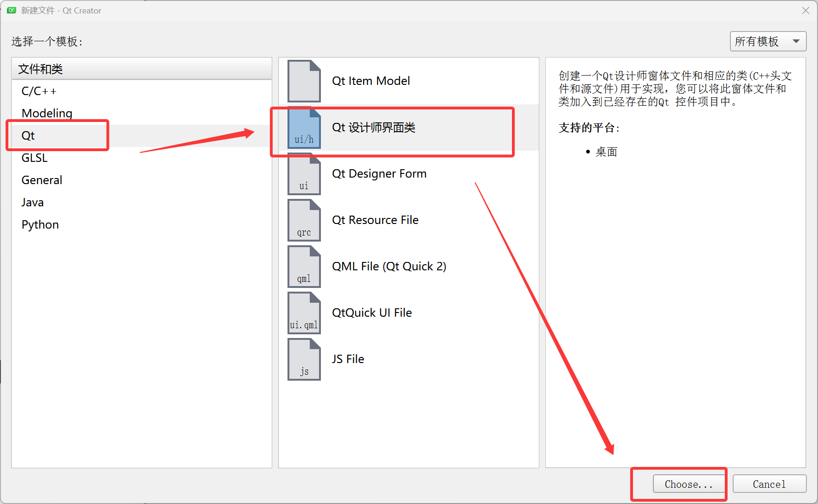Click the 文件和类 category header
Image resolution: width=818 pixels, height=504 pixels.
tap(141, 69)
